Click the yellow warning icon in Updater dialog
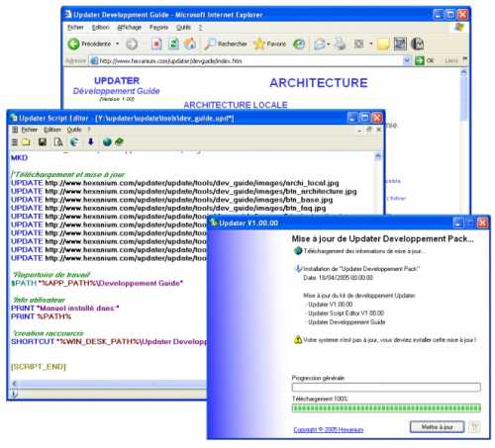495x448 pixels. [x=298, y=339]
